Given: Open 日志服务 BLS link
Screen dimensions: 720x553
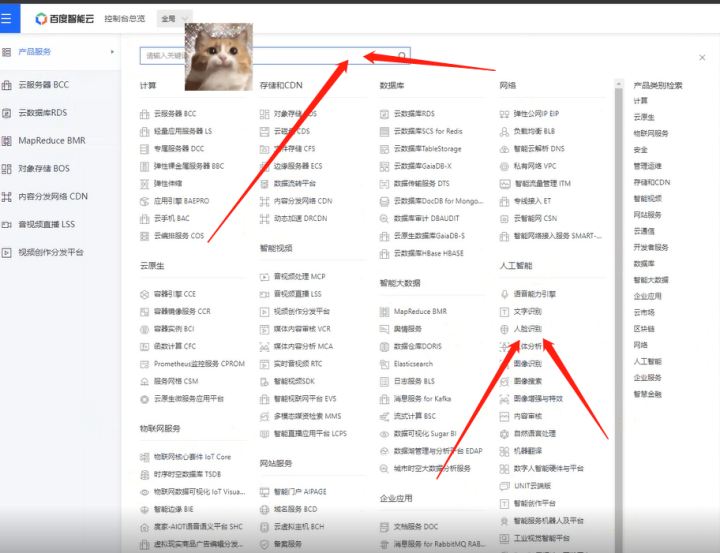Looking at the screenshot, I should point(414,381).
